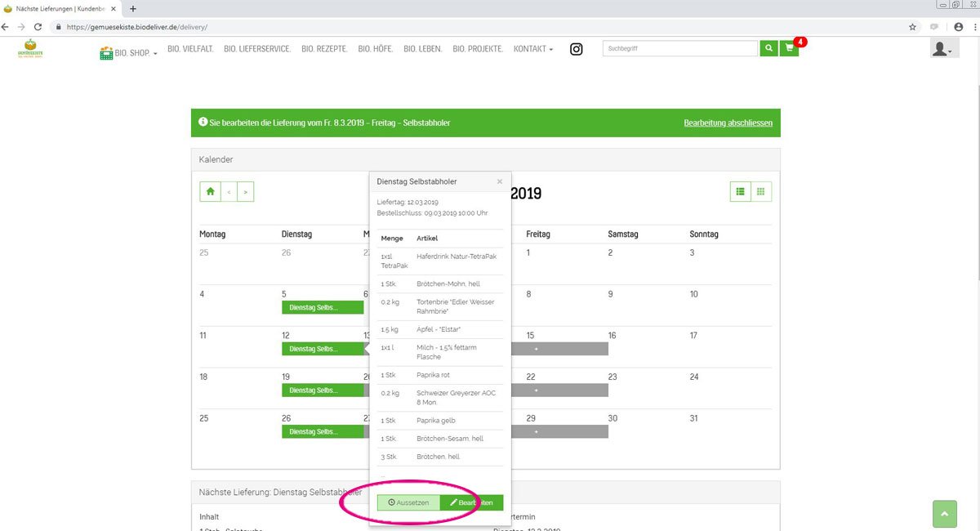Click the calendar home button
The width and height of the screenshot is (980, 531).
(x=211, y=191)
